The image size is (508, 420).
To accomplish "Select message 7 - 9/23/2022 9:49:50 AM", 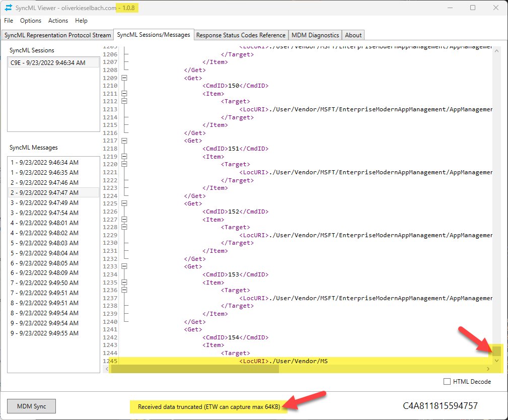I will pos(53,283).
